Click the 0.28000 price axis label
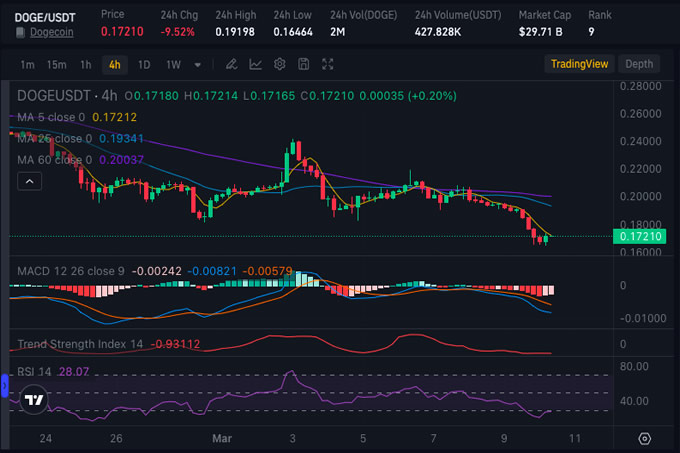This screenshot has height=453, width=680. (x=640, y=86)
